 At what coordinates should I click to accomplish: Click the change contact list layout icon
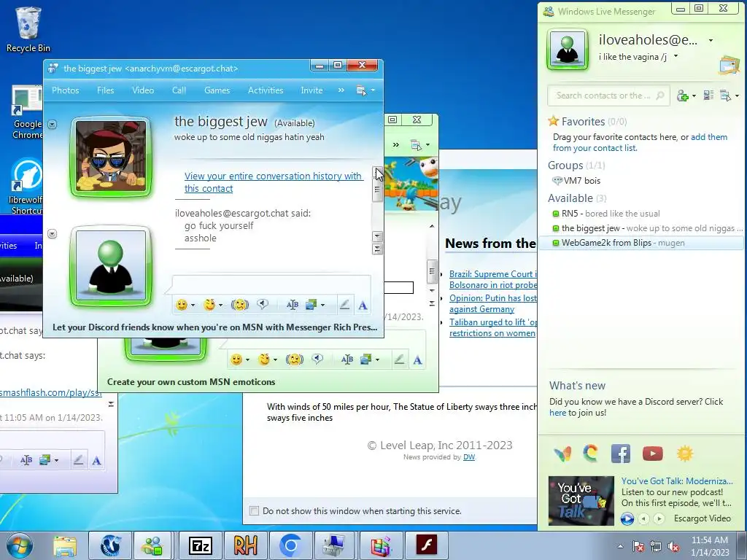tap(708, 96)
